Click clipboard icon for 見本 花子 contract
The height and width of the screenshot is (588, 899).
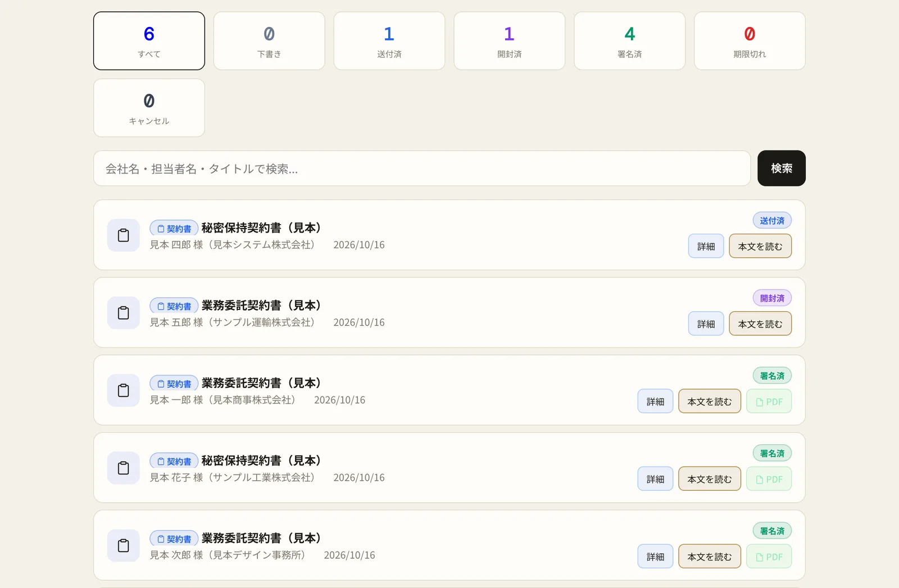pyautogui.click(x=124, y=468)
